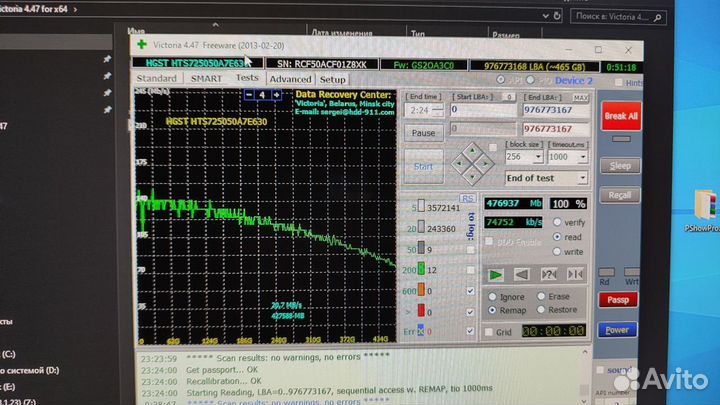Click the green play scan-mode button
Screen dimensions: 720x405
[496, 273]
